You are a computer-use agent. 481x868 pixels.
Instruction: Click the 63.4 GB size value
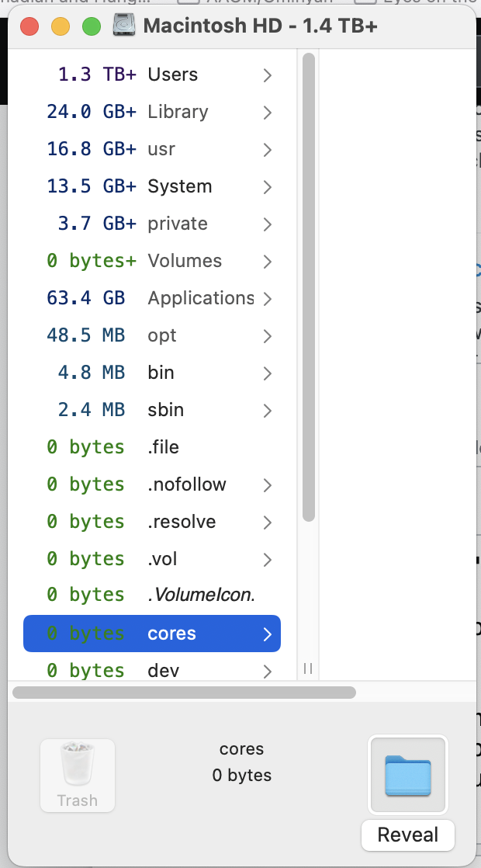pyautogui.click(x=86, y=298)
